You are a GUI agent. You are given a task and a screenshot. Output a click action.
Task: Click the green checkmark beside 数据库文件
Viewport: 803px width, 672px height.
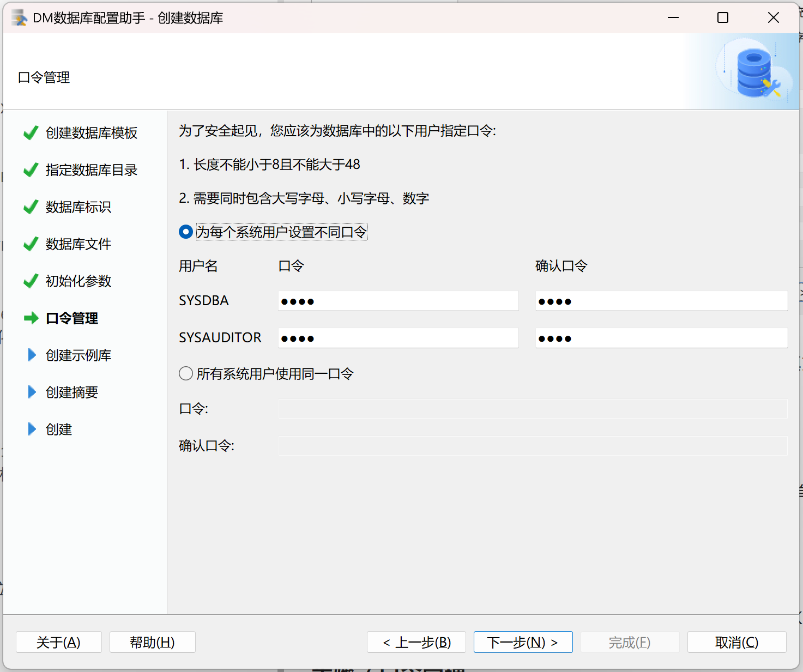click(31, 244)
